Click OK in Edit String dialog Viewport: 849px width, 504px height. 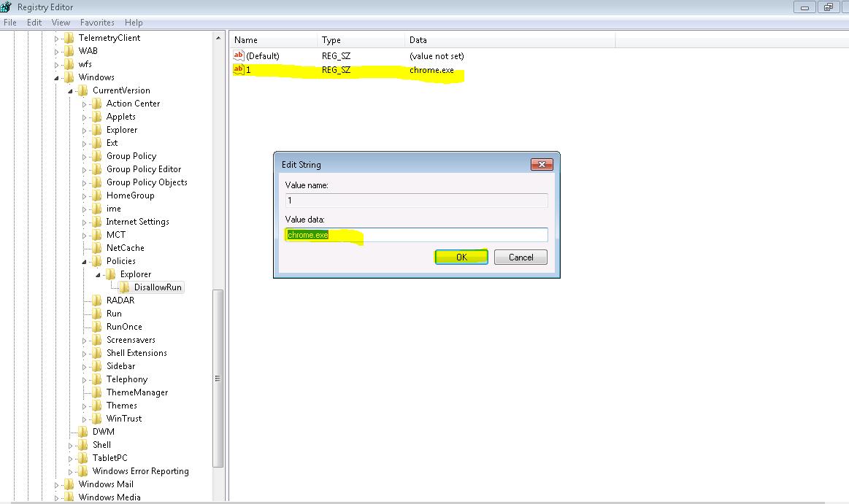click(461, 257)
